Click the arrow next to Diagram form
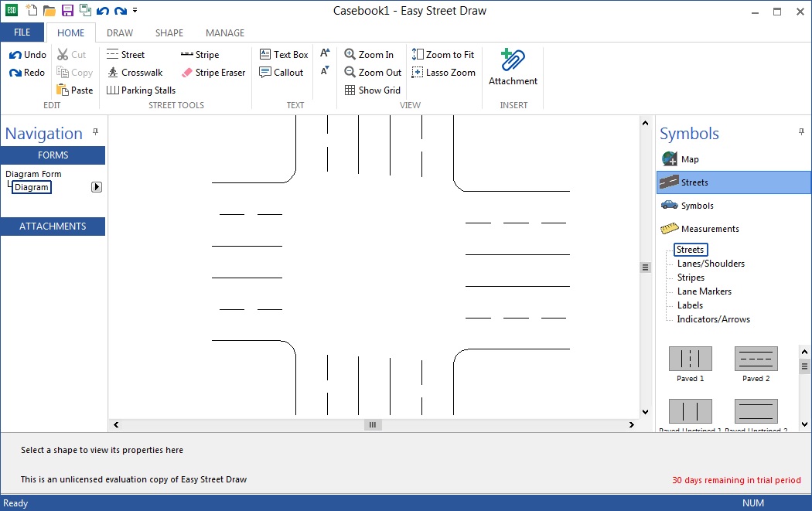This screenshot has width=812, height=511. pos(96,186)
